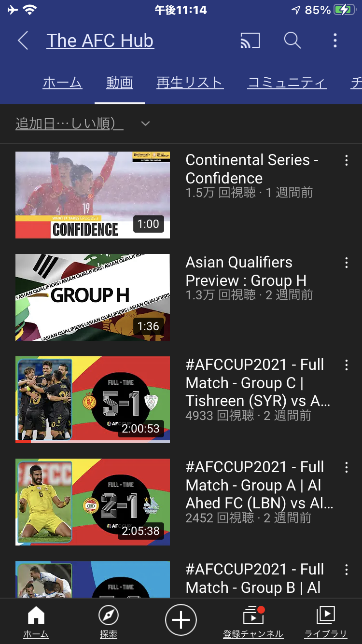Open the 追加日 sort order selector

pyautogui.click(x=70, y=124)
